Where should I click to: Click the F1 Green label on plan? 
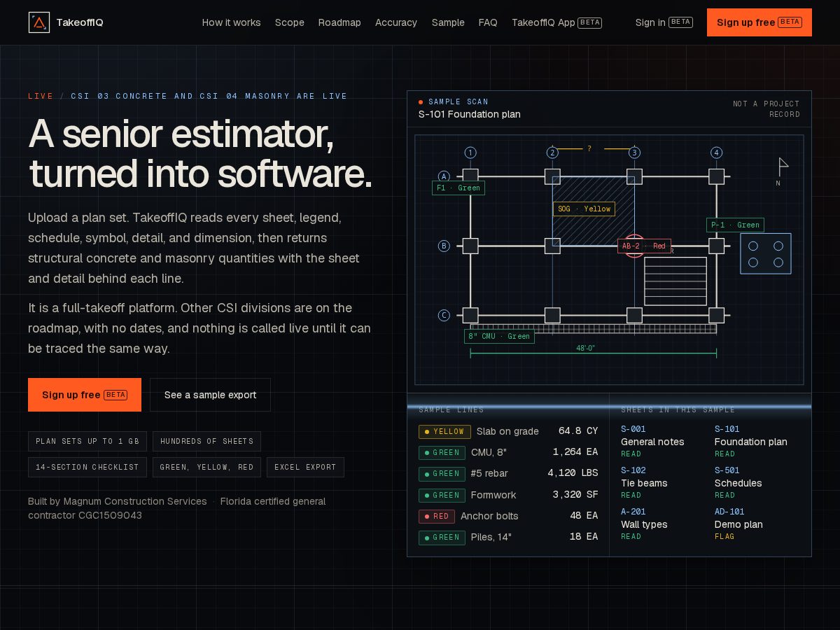[458, 188]
